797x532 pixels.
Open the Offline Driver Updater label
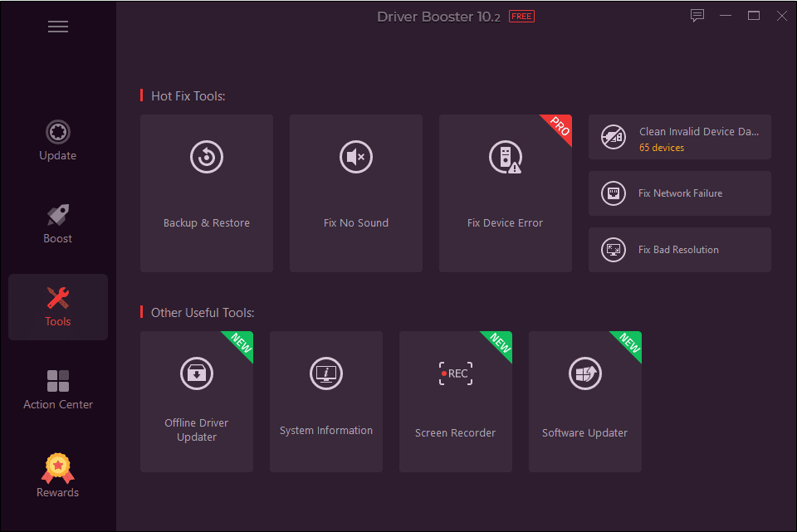[x=197, y=430]
